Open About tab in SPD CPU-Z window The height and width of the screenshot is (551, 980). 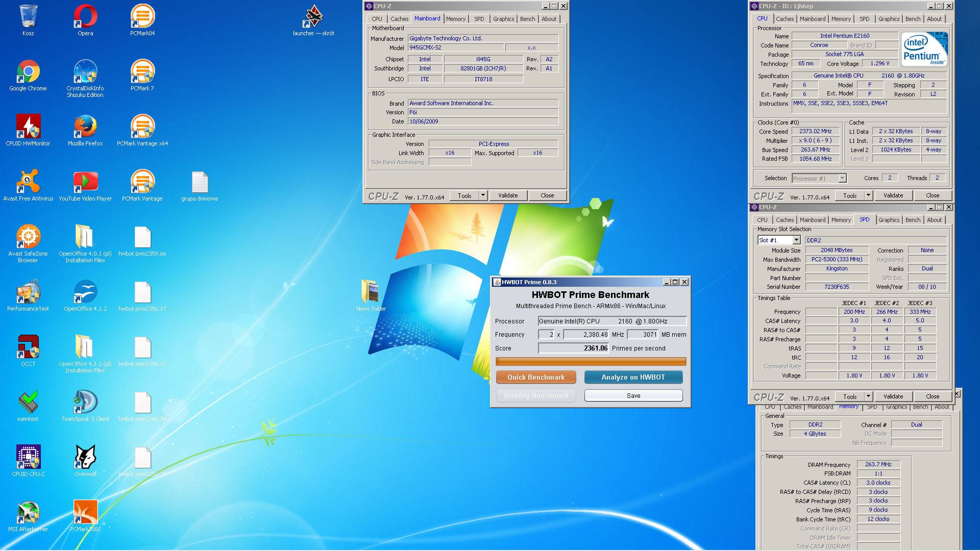coord(935,220)
